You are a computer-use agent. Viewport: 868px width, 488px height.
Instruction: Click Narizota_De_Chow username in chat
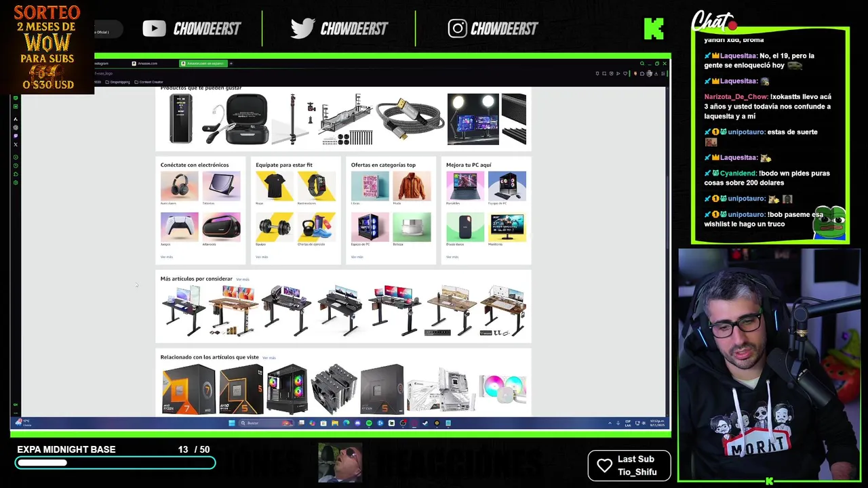tap(735, 97)
